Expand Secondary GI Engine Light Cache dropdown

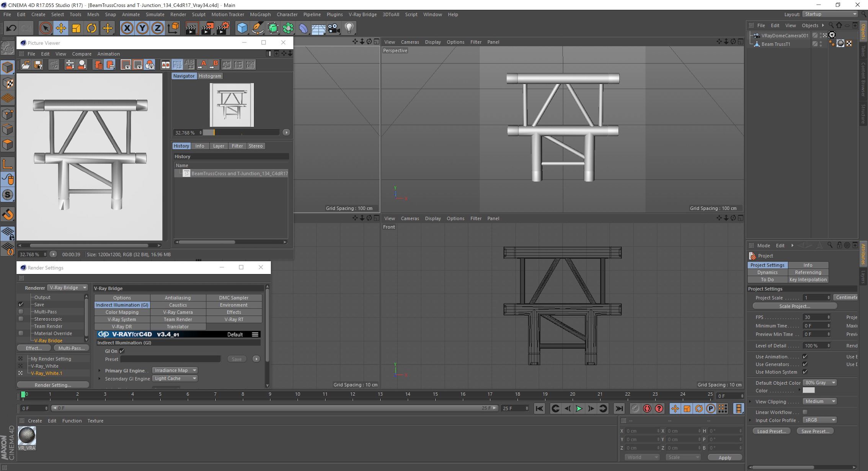point(194,378)
